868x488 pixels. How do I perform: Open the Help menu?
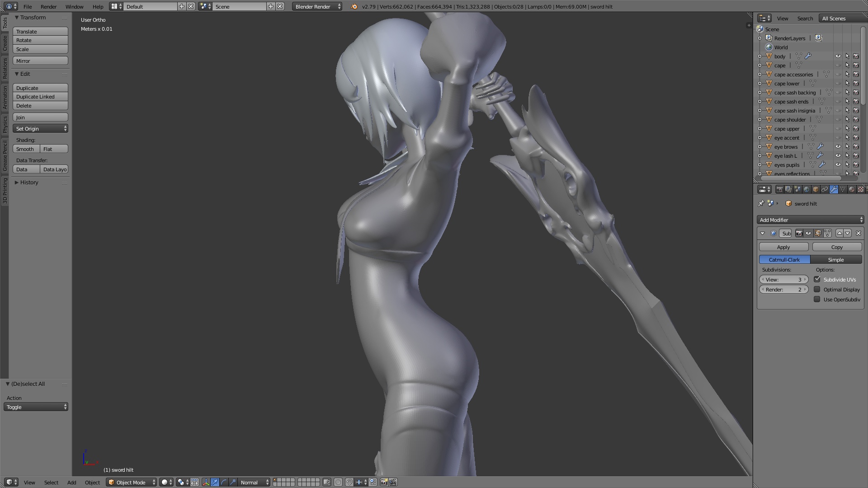click(98, 7)
